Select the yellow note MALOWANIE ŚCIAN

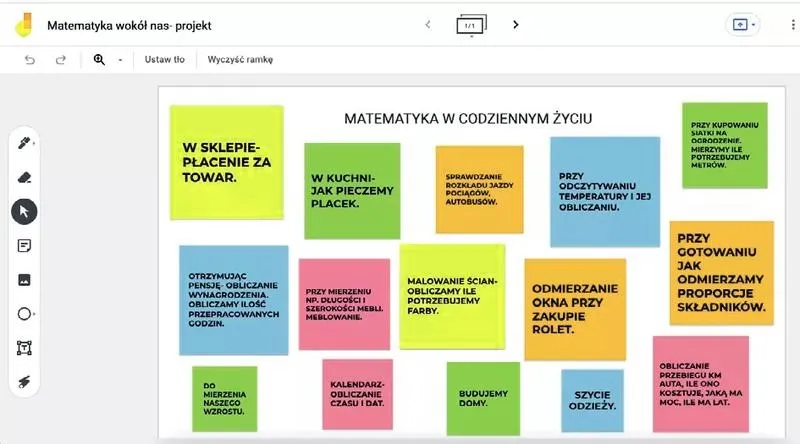click(x=452, y=297)
